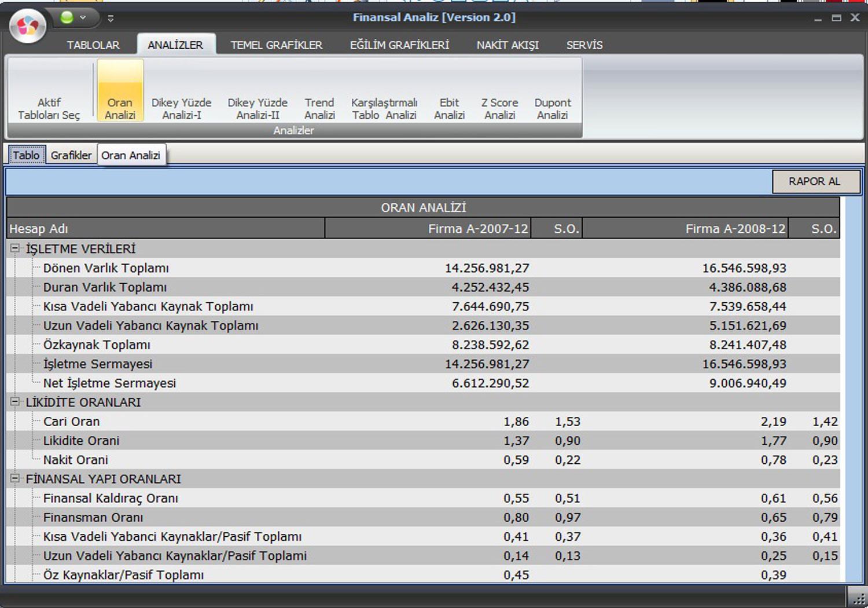
Task: Run Dikey Yüzde Analizi-II
Action: click(x=258, y=91)
